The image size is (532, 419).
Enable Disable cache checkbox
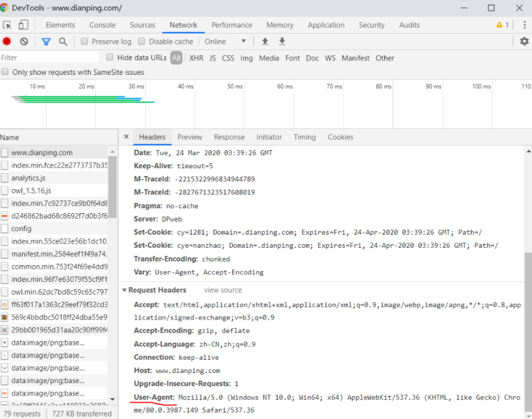pyautogui.click(x=141, y=41)
